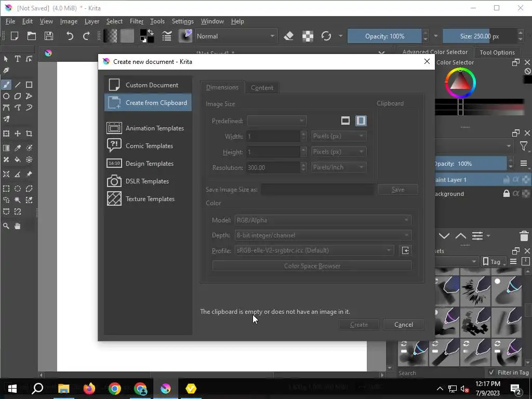Click the color wheel triangle selector

coord(460,83)
